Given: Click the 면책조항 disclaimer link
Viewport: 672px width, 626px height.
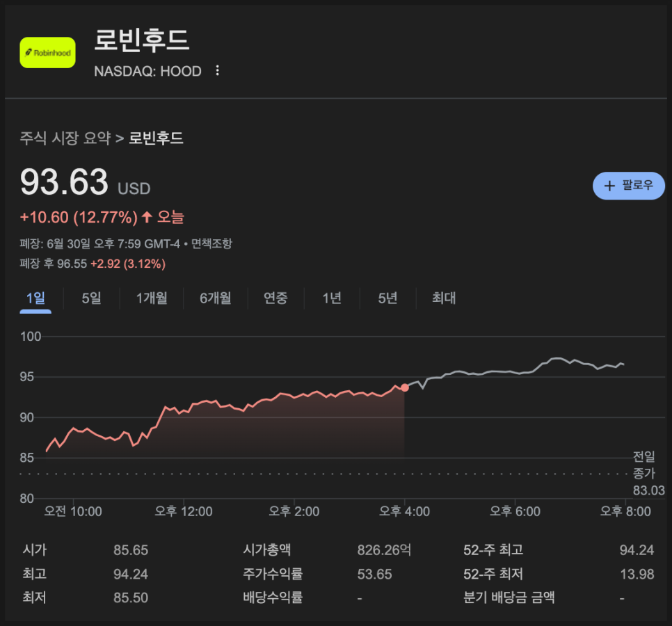Looking at the screenshot, I should (x=211, y=244).
